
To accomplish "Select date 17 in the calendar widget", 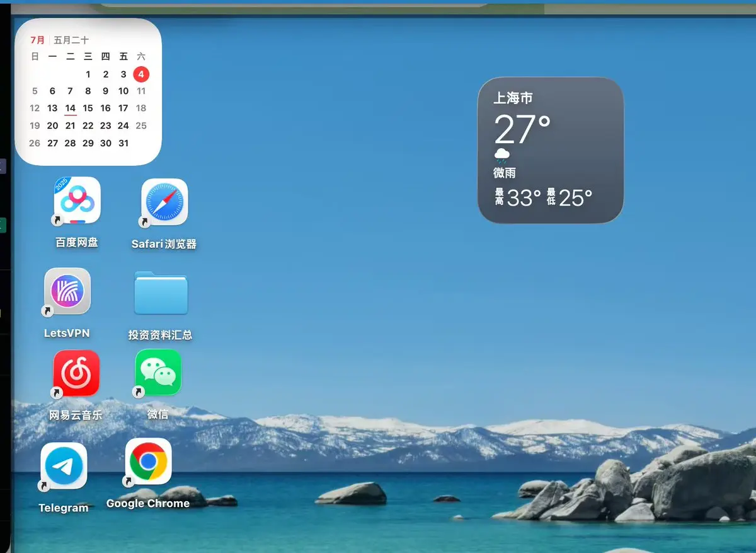I will tap(123, 108).
